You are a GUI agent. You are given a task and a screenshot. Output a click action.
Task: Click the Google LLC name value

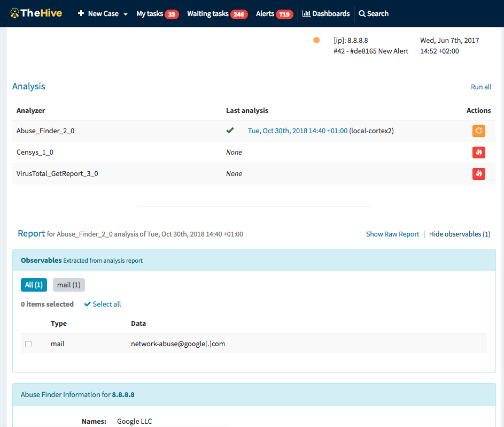tap(134, 421)
